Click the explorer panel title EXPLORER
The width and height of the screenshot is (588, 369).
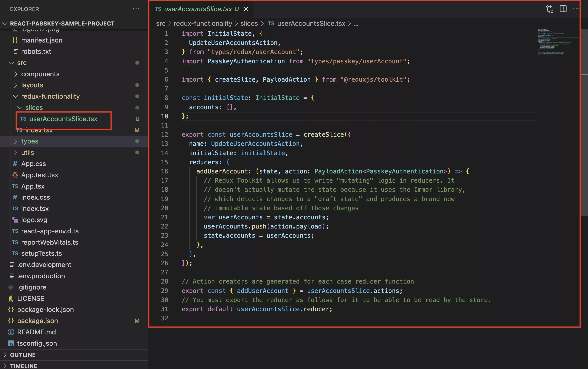[x=24, y=9]
